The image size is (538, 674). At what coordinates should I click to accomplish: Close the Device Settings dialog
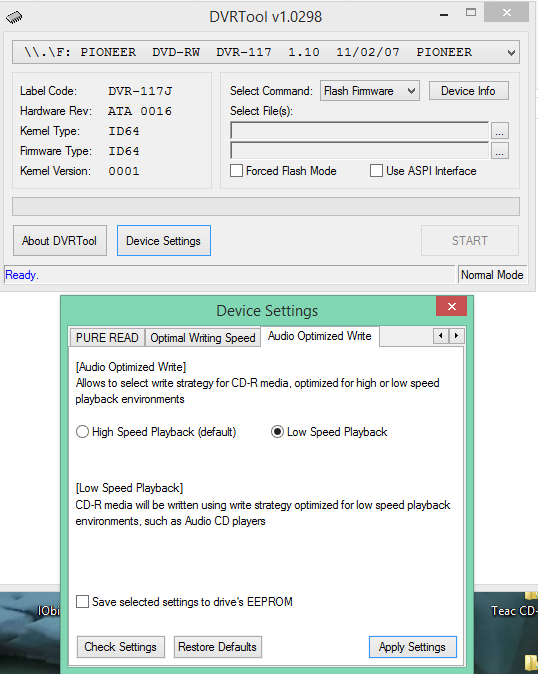[x=451, y=306]
